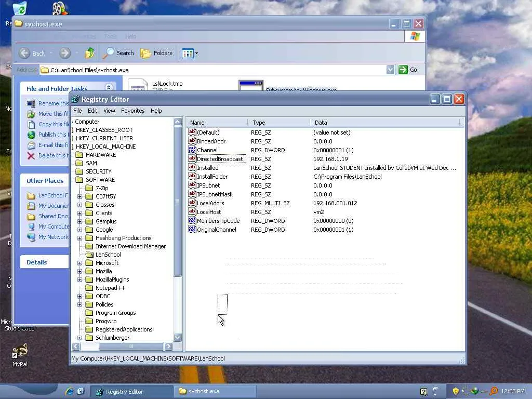Screen dimensions: 532x399
Task: Click the OriginalChannel DWORD icon
Action: tap(192, 229)
